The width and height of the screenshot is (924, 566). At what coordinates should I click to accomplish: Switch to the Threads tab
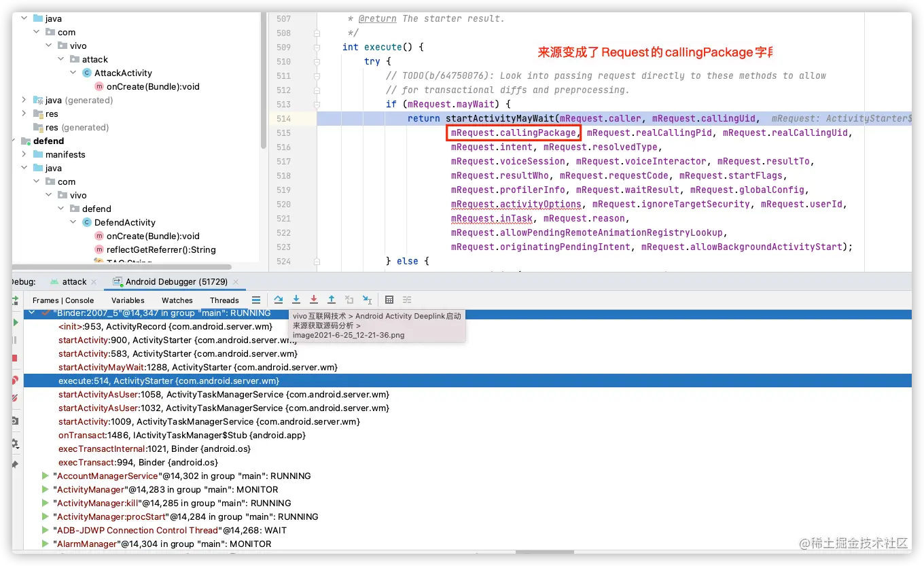pos(224,300)
